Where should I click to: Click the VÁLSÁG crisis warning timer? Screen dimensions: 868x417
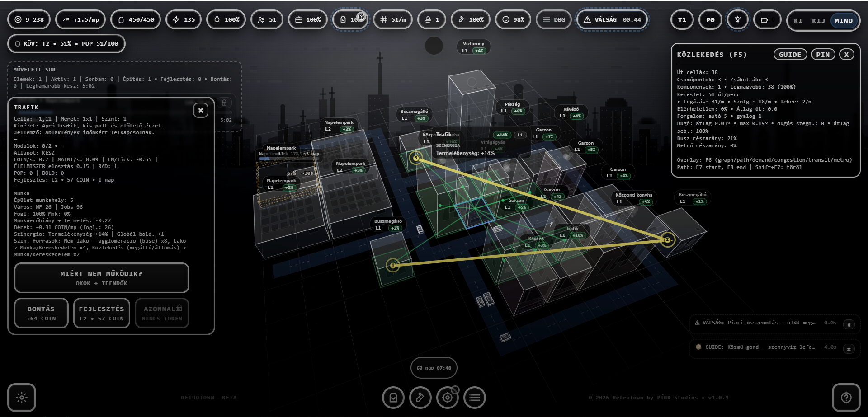tap(613, 19)
